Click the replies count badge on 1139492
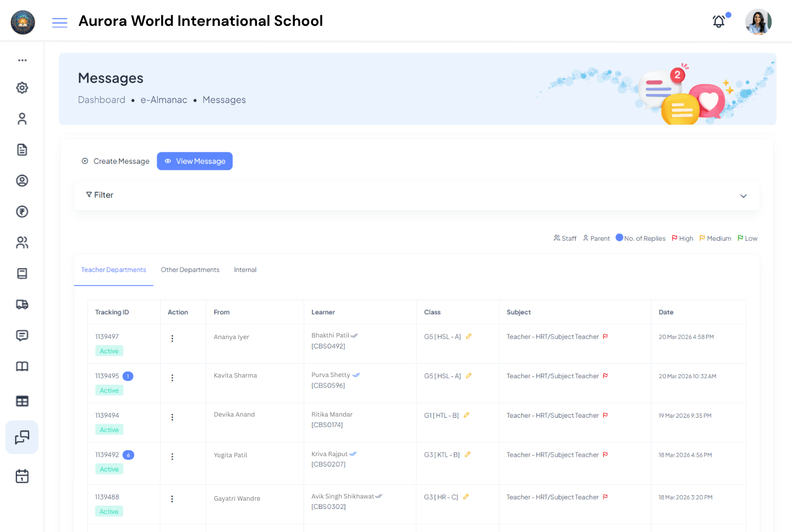Viewport: 792px width, 532px height. pos(128,455)
